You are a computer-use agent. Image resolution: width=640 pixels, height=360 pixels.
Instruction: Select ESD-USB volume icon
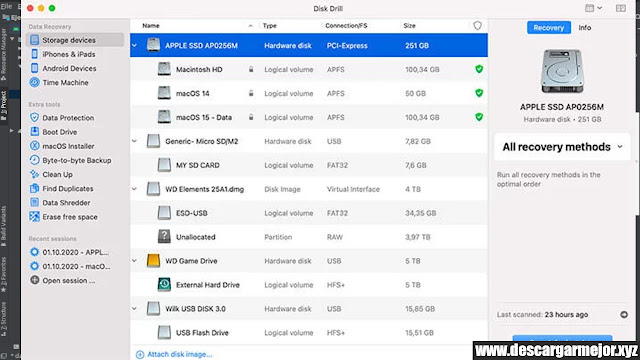click(164, 213)
